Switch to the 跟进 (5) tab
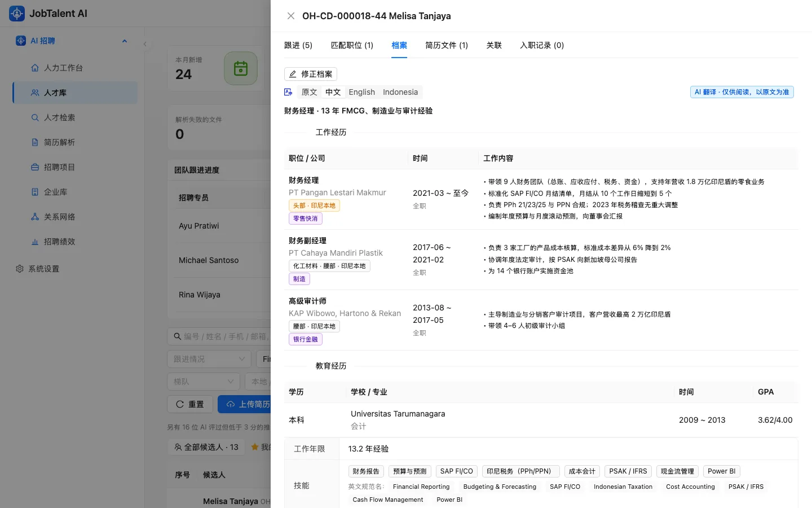The width and height of the screenshot is (812, 508). pyautogui.click(x=298, y=45)
